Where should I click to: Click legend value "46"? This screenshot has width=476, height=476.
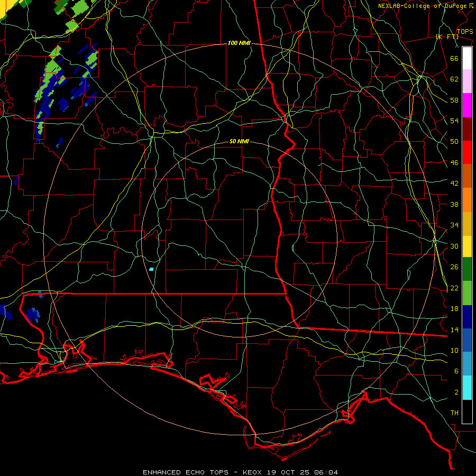click(454, 163)
